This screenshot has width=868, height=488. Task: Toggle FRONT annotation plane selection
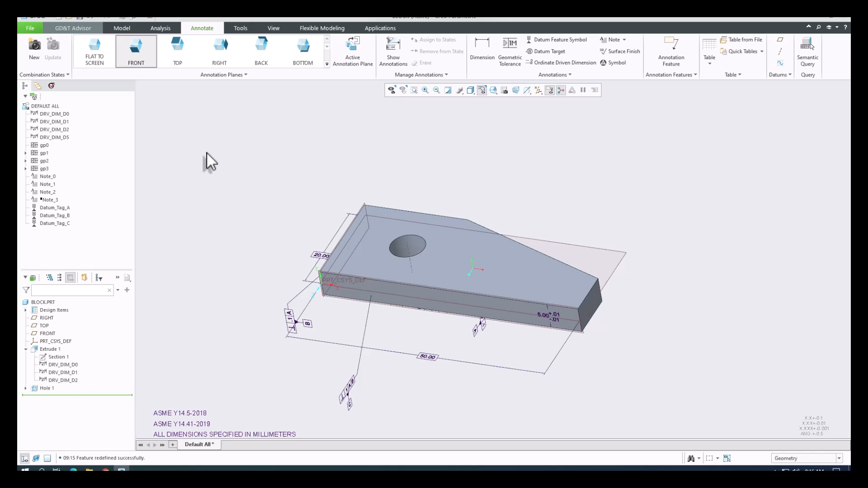136,51
